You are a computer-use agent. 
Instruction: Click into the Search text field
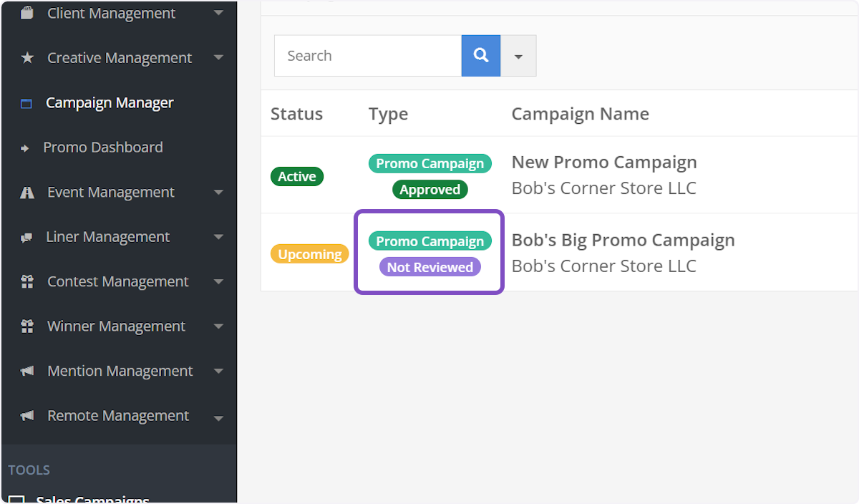[x=367, y=56]
